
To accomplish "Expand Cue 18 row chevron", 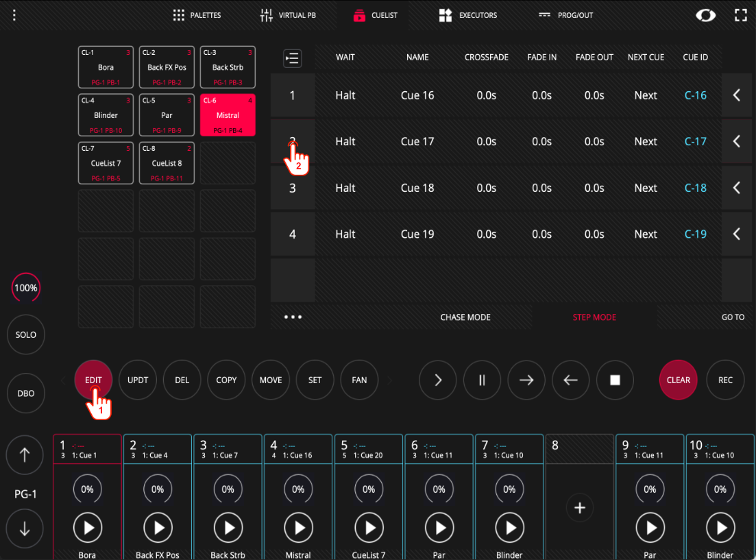I will [x=737, y=188].
